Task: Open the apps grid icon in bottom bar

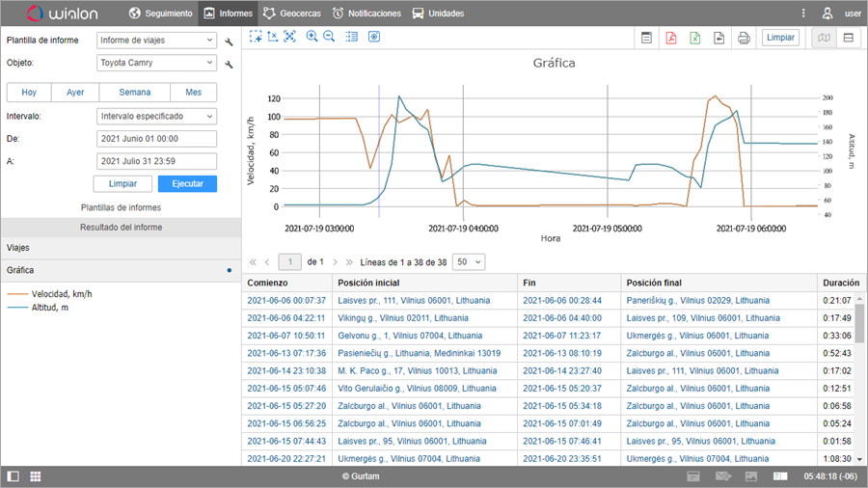Action: [36, 476]
